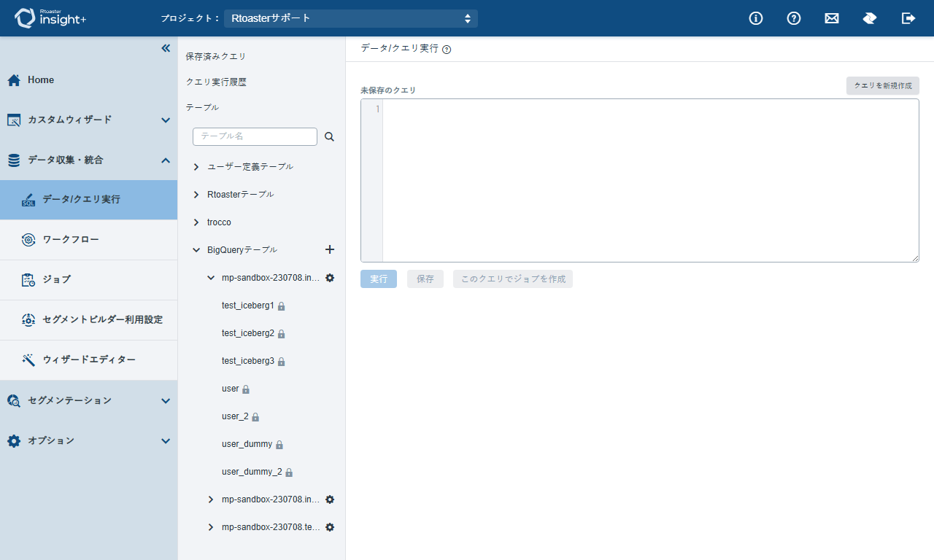Viewport: 934px width, 560px height.
Task: Collapse the BigQueryテーブル tree node
Action: pyautogui.click(x=196, y=250)
